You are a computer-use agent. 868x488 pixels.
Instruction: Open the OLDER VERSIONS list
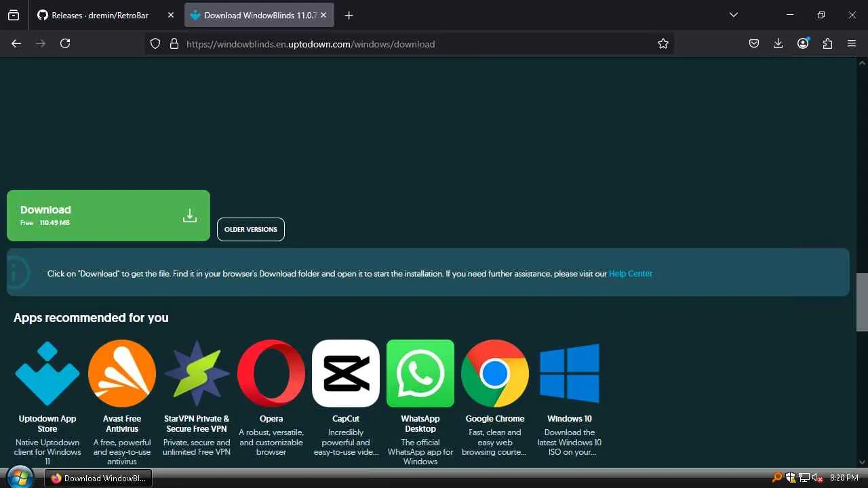251,229
